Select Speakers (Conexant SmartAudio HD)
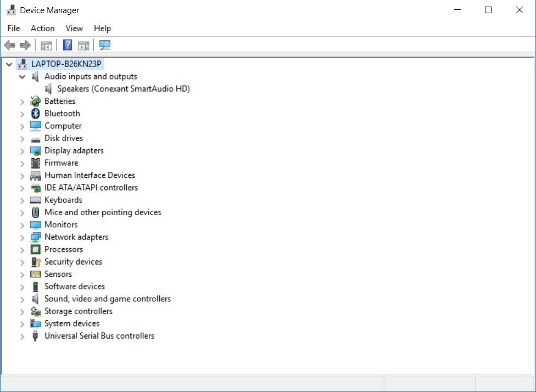Screen dimensions: 536x392 (125, 88)
